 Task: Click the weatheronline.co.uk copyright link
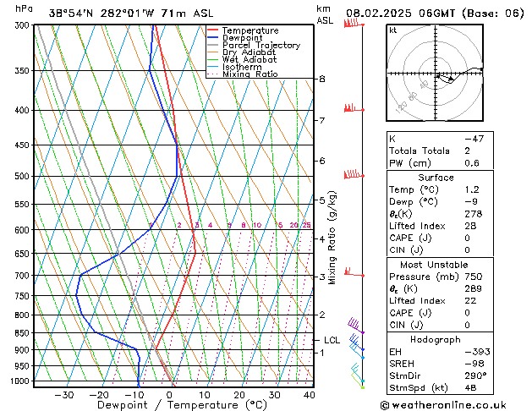[443, 405]
